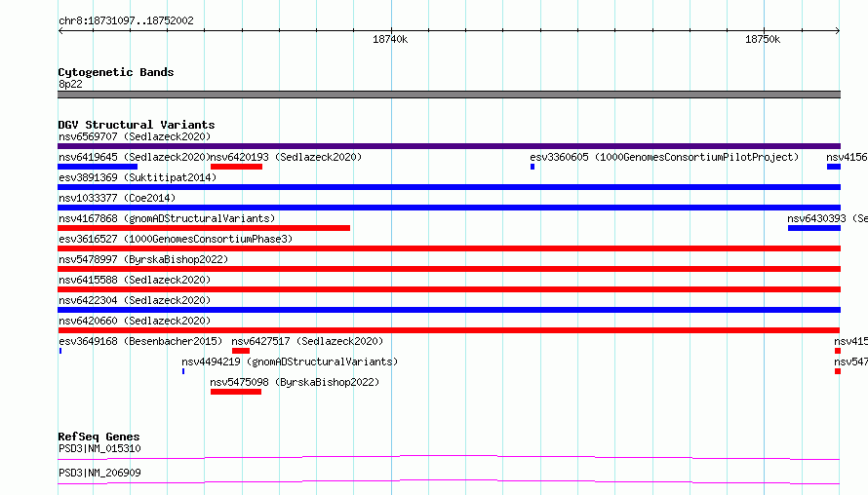Image resolution: width=868 pixels, height=495 pixels.
Task: Click the 18750k ruler tick label
Action: pyautogui.click(x=763, y=39)
